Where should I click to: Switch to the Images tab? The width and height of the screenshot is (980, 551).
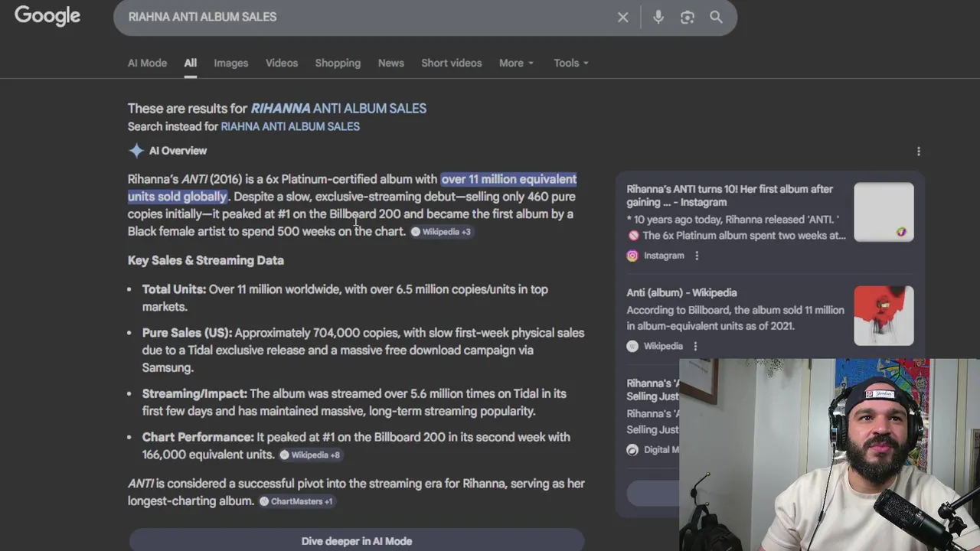[x=230, y=63]
